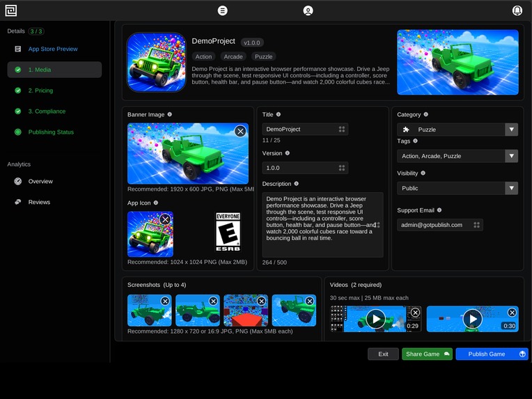Expand the Visibility dropdown arrow
Viewport: 532px width, 399px height.
pyautogui.click(x=511, y=188)
